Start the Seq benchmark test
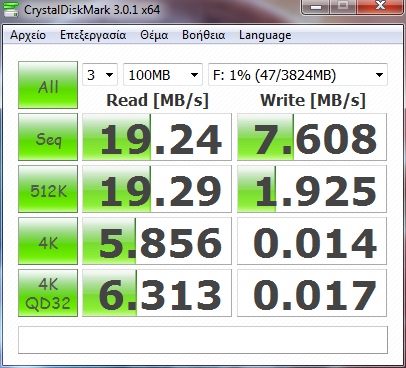The image size is (406, 368). pos(48,137)
